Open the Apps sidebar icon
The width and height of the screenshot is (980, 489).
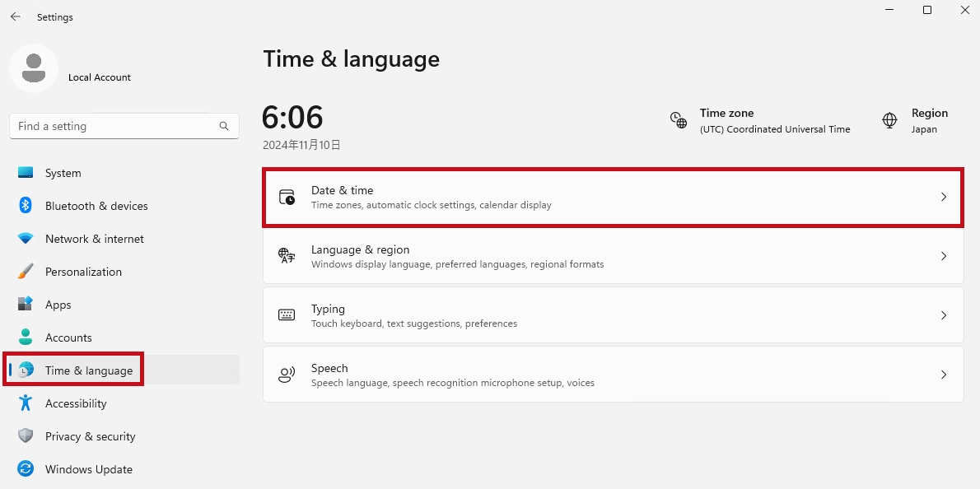(x=26, y=305)
